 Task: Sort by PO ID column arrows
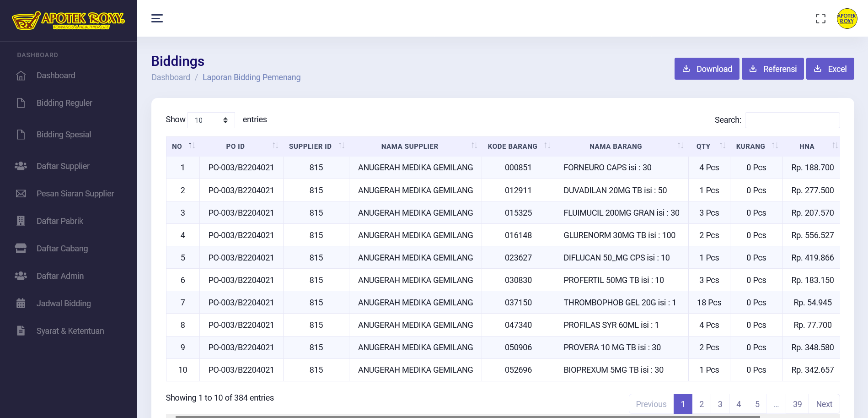click(275, 146)
